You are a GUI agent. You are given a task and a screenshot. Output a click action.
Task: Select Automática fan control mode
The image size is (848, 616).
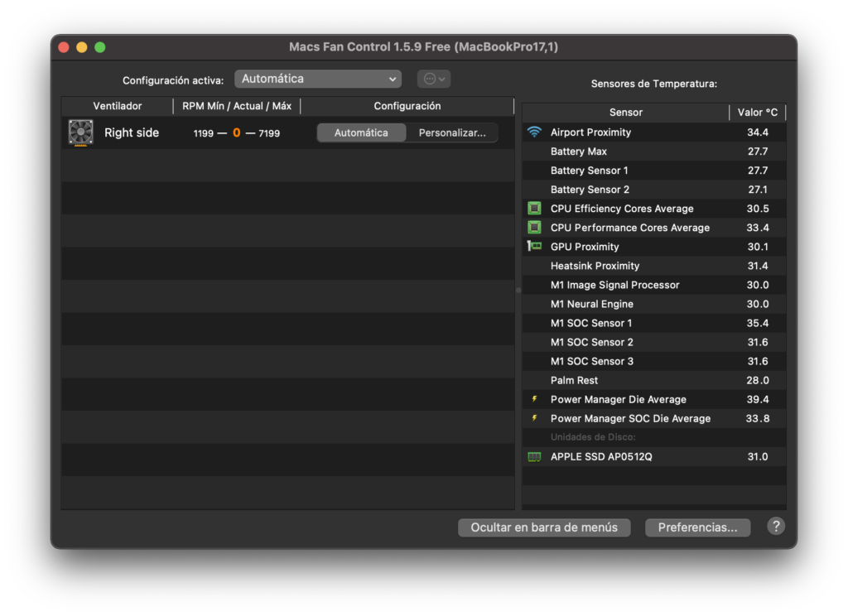click(x=361, y=132)
